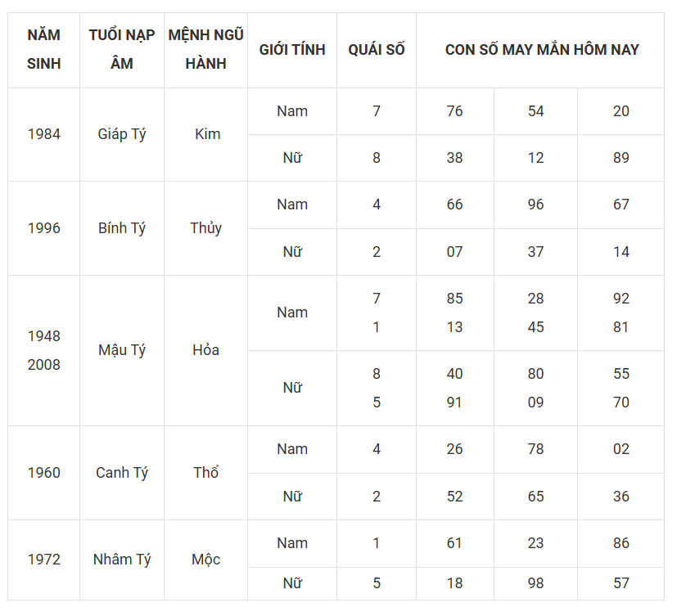Image resolution: width=677 pixels, height=616 pixels.
Task: Click the NĂM SINH column header
Action: pos(43,50)
